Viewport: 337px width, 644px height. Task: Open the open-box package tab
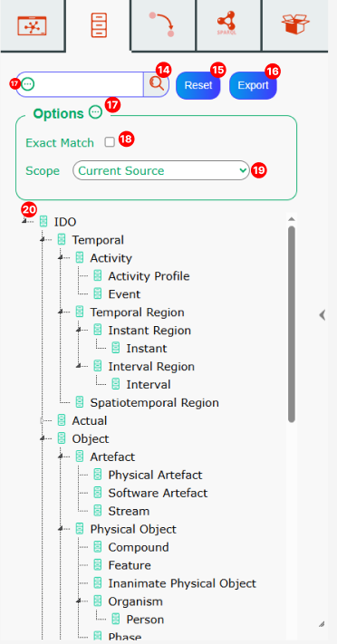tap(295, 24)
